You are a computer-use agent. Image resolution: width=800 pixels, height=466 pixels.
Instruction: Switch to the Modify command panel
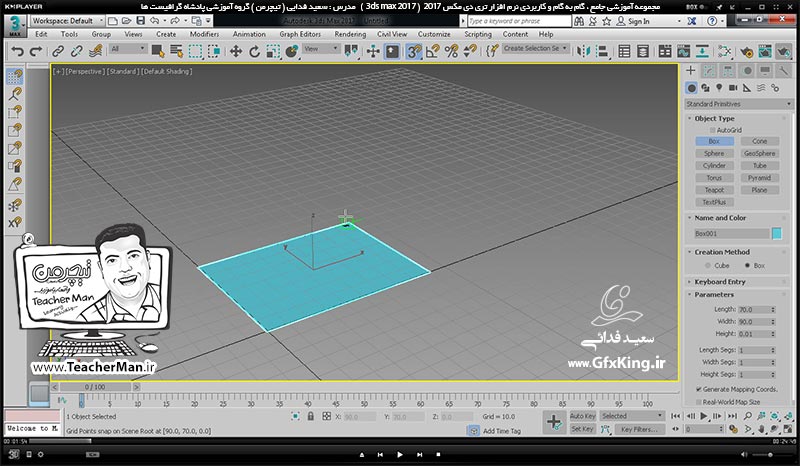click(x=709, y=71)
